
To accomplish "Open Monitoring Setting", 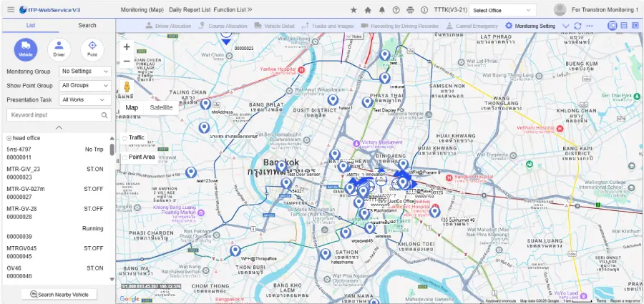I will pyautogui.click(x=530, y=26).
